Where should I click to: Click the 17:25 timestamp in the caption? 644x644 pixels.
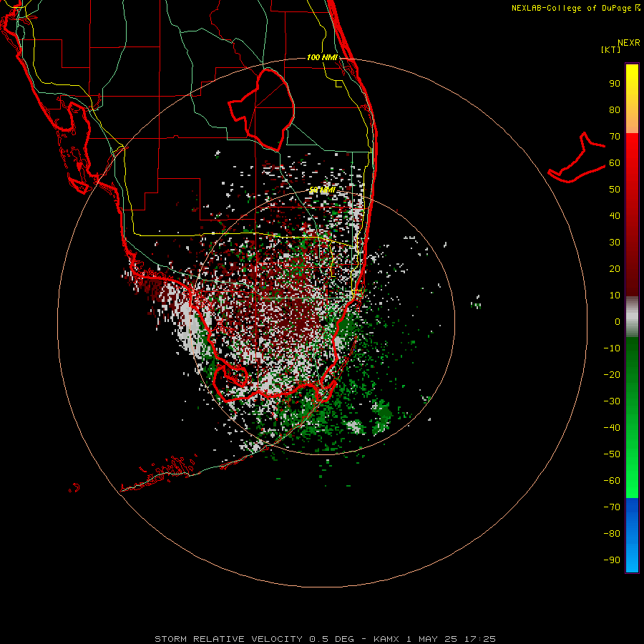(479, 639)
